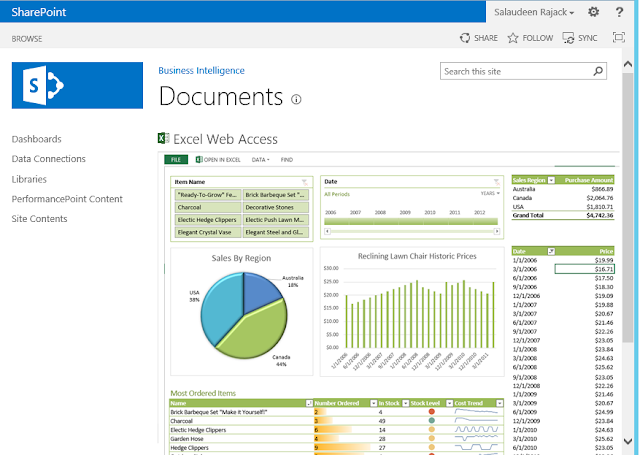
Task: Open the YEARS timeline level dropdown
Action: 490,193
